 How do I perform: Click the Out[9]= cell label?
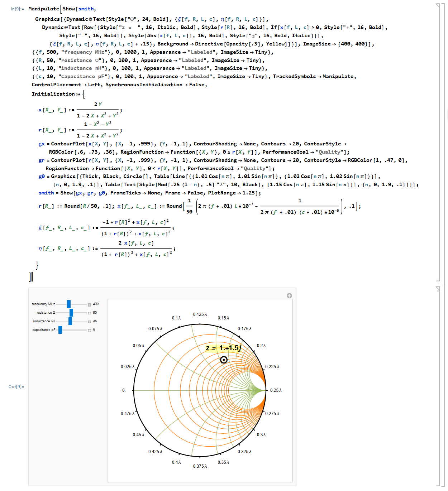(16, 387)
